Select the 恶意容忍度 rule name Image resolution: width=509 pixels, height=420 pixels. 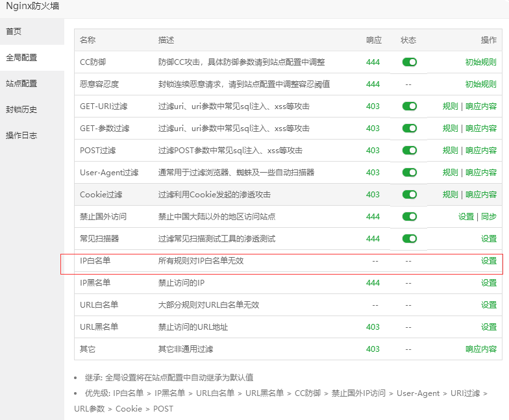click(99, 84)
